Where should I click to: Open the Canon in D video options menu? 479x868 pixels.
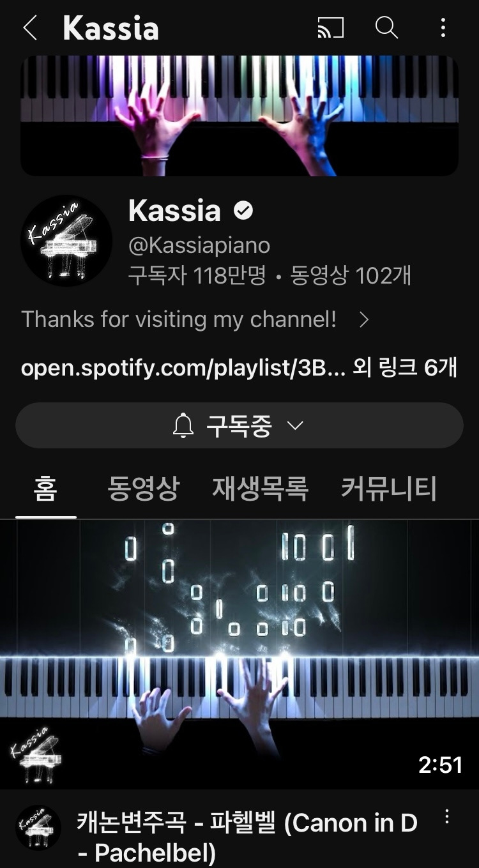(x=447, y=816)
